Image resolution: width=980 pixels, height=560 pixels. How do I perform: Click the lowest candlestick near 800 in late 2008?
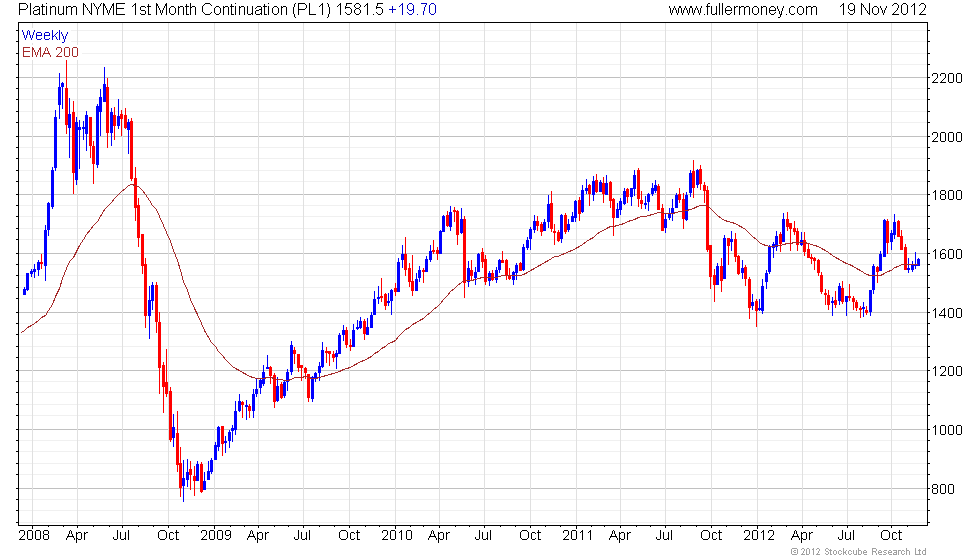coord(183,482)
